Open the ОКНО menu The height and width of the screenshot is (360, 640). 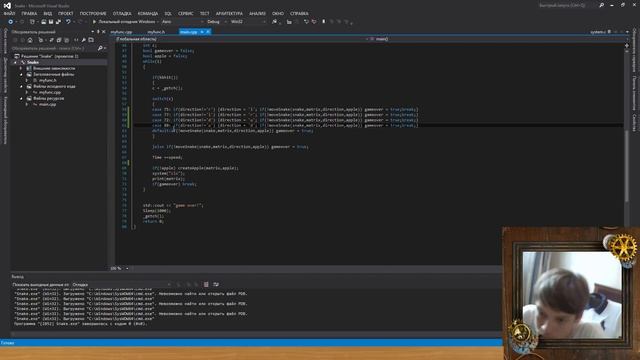[x=278, y=13]
